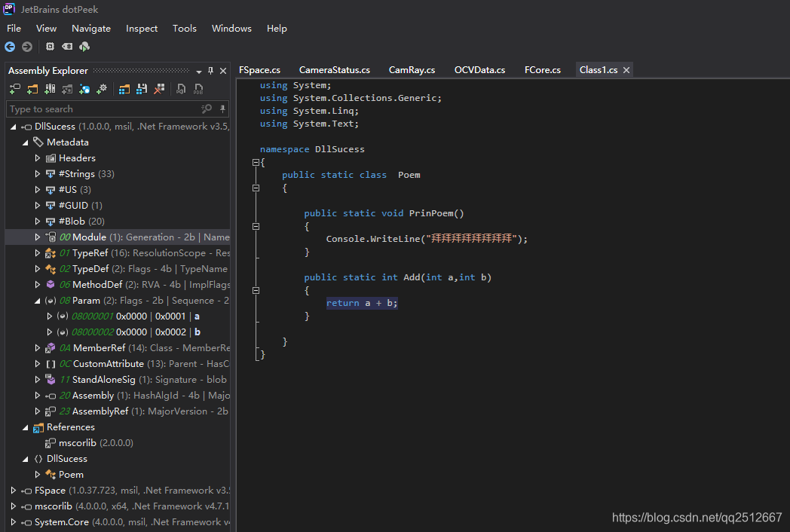Open the Navigate menu
This screenshot has height=532, width=790.
pos(91,29)
